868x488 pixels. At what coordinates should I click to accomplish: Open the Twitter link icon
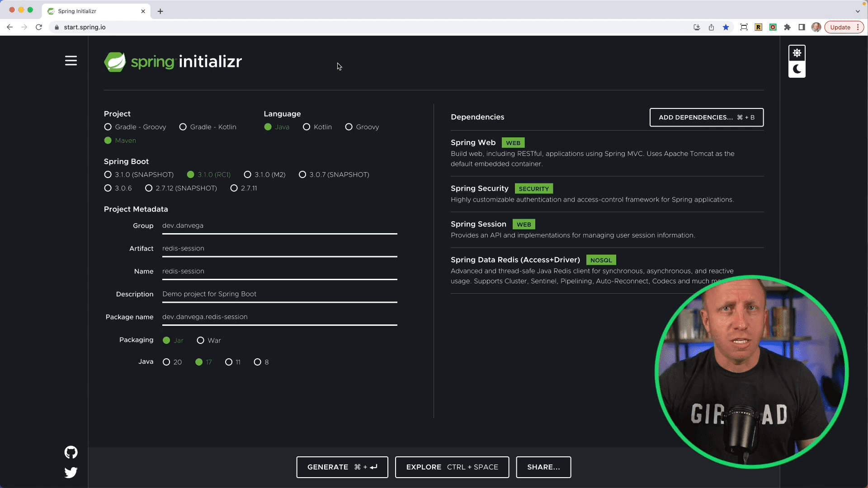[71, 473]
